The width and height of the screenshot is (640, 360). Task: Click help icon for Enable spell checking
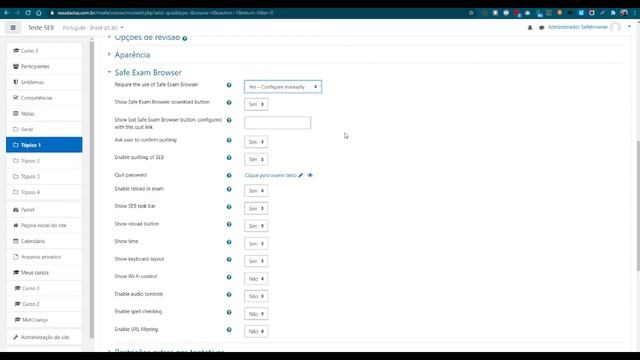(x=229, y=312)
